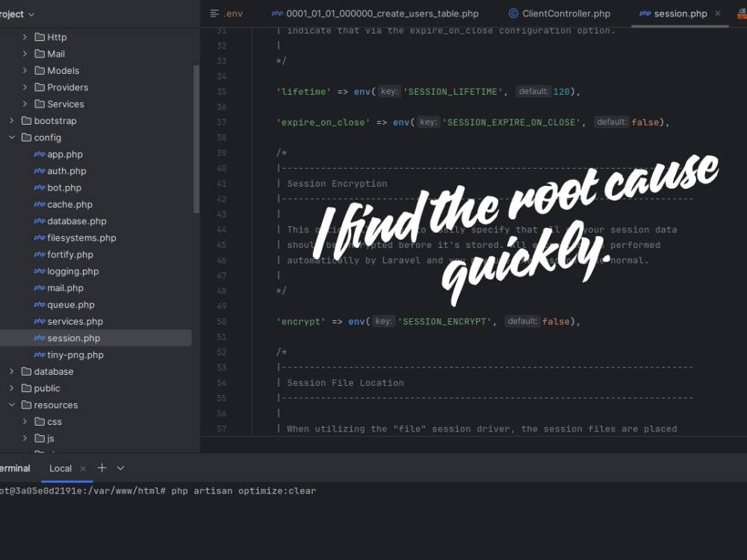Close the session.php editor tab
The height and width of the screenshot is (560, 747).
pos(717,13)
